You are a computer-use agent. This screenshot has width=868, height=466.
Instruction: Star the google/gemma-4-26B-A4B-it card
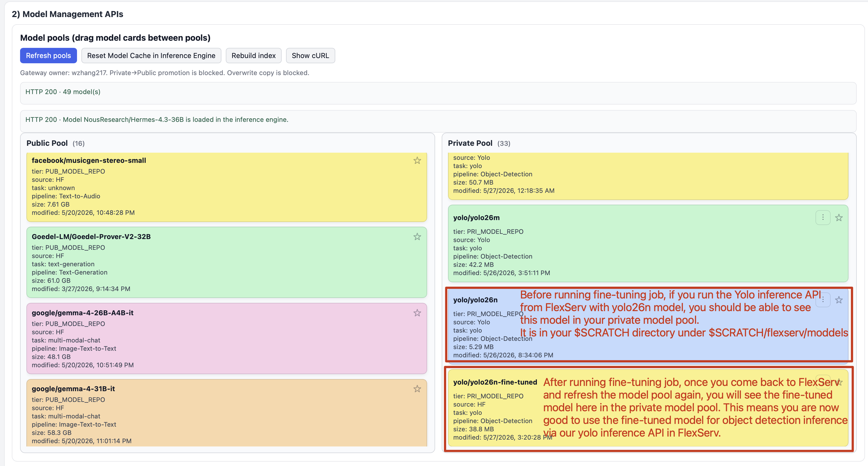coord(417,313)
